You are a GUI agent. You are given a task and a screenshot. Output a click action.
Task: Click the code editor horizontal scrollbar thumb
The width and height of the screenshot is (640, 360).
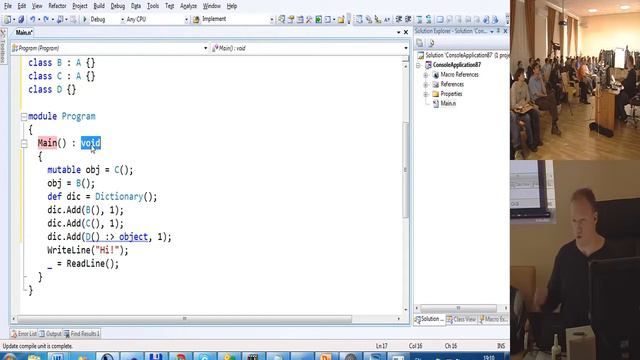pos(184,319)
